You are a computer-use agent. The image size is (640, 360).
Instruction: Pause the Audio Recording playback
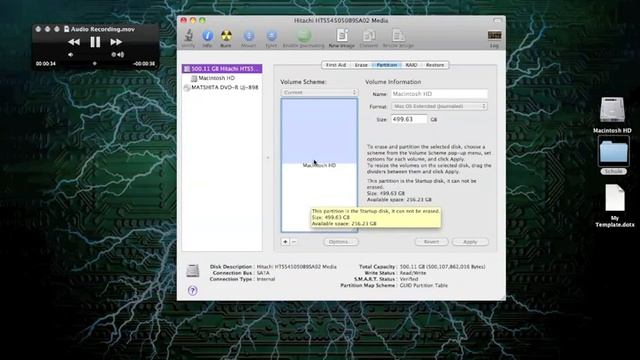95,42
